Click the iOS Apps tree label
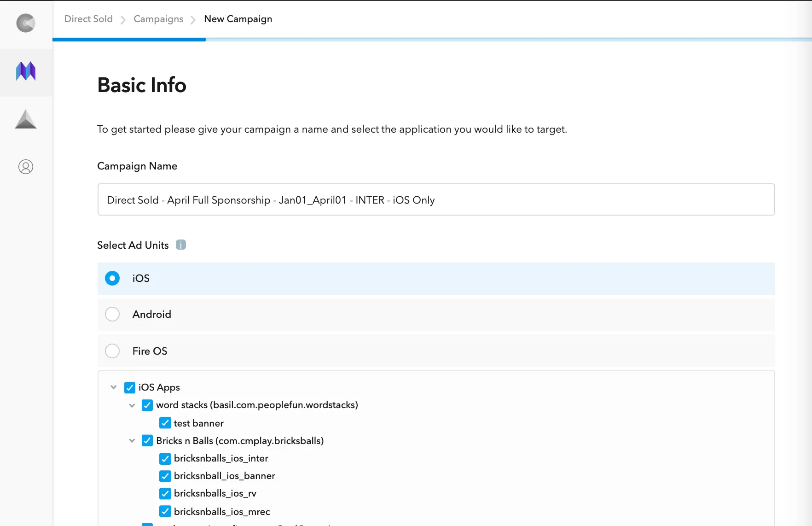 click(x=159, y=387)
